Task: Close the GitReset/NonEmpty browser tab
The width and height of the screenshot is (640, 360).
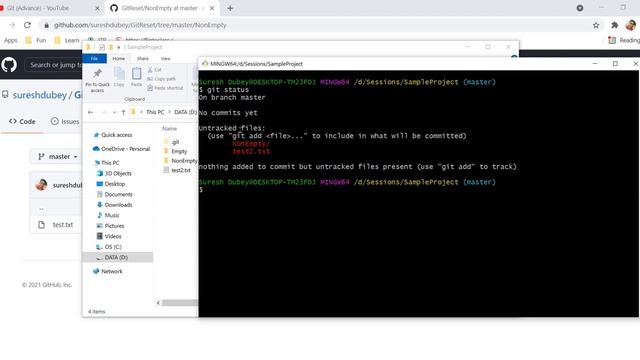Action: 212,8
